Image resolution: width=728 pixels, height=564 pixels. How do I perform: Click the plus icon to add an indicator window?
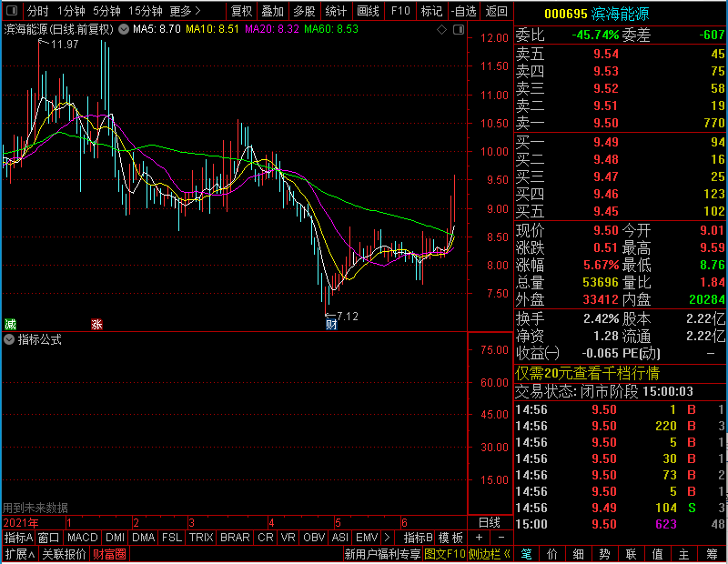[x=479, y=538]
